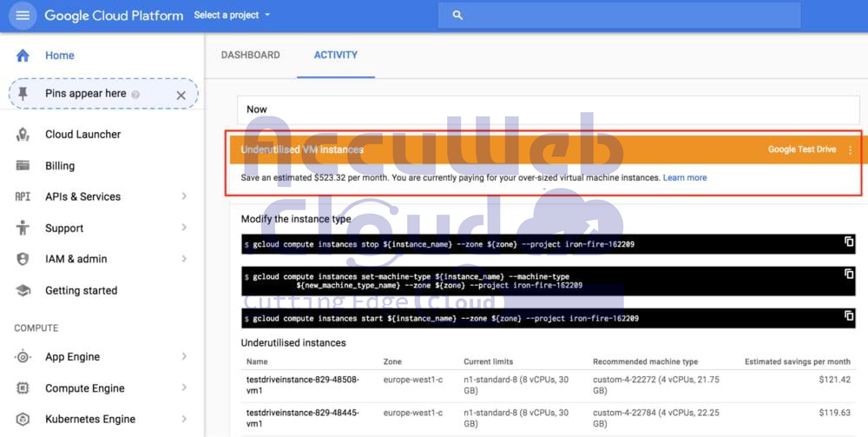The width and height of the screenshot is (868, 437).
Task: Open the three-dot menu on orange card
Action: tap(850, 149)
